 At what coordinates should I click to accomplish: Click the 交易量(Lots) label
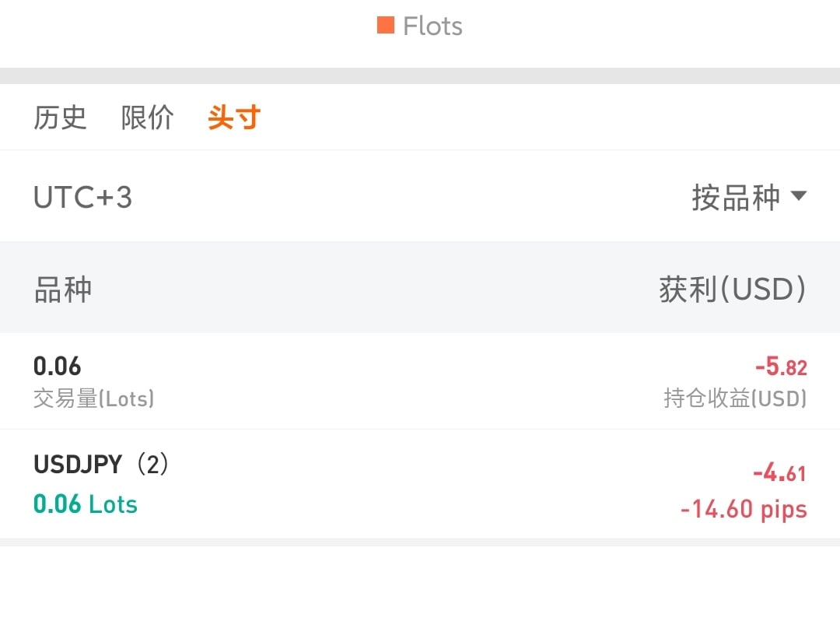93,399
